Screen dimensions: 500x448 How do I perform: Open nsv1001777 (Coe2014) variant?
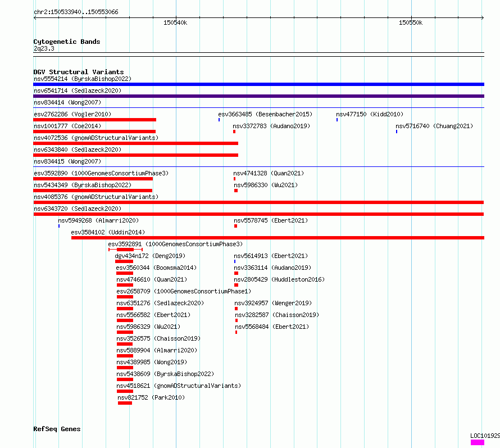pos(67,126)
